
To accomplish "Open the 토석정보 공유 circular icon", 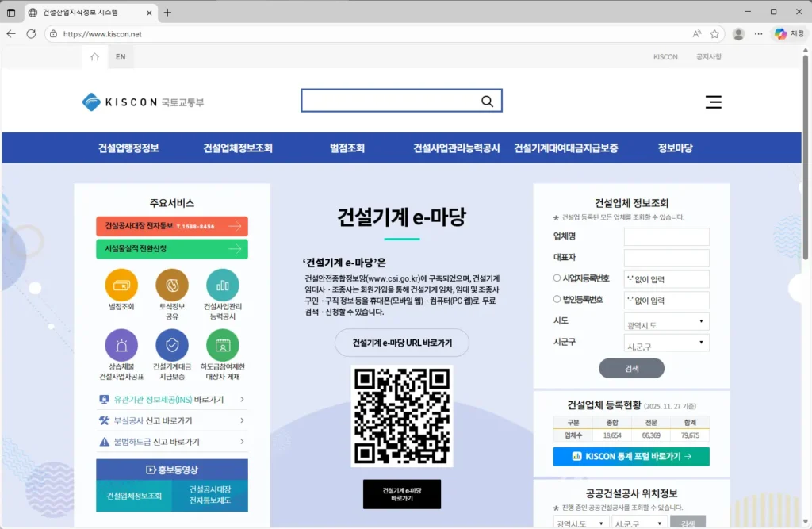I will point(172,284).
